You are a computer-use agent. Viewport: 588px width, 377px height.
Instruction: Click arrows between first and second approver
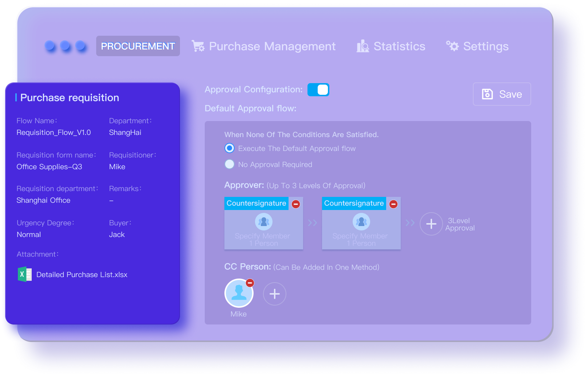tap(313, 223)
